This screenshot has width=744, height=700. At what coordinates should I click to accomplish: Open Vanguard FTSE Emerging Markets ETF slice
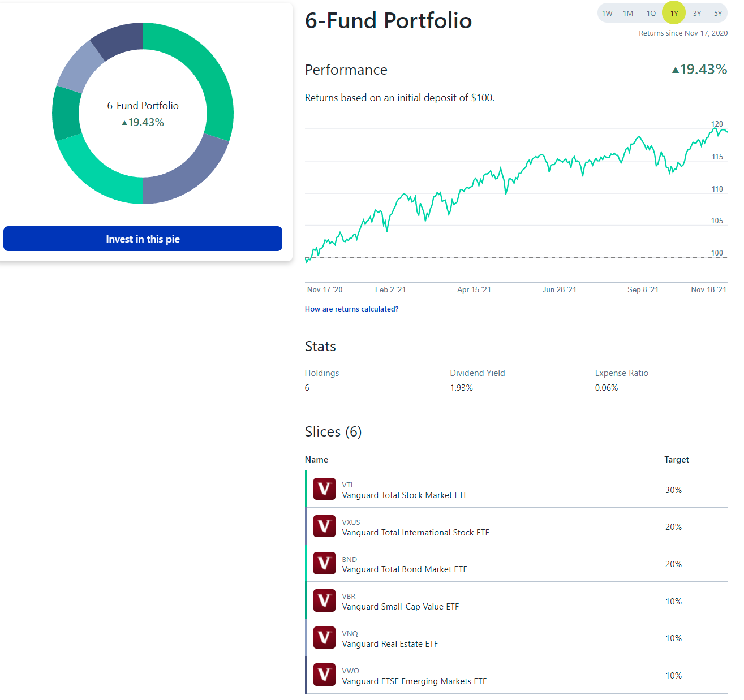coord(517,675)
